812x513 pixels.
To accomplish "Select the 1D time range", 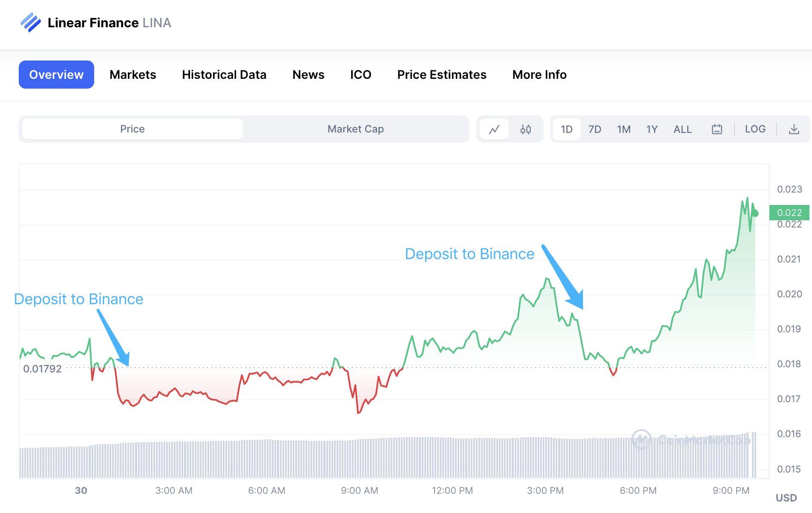I will point(566,129).
